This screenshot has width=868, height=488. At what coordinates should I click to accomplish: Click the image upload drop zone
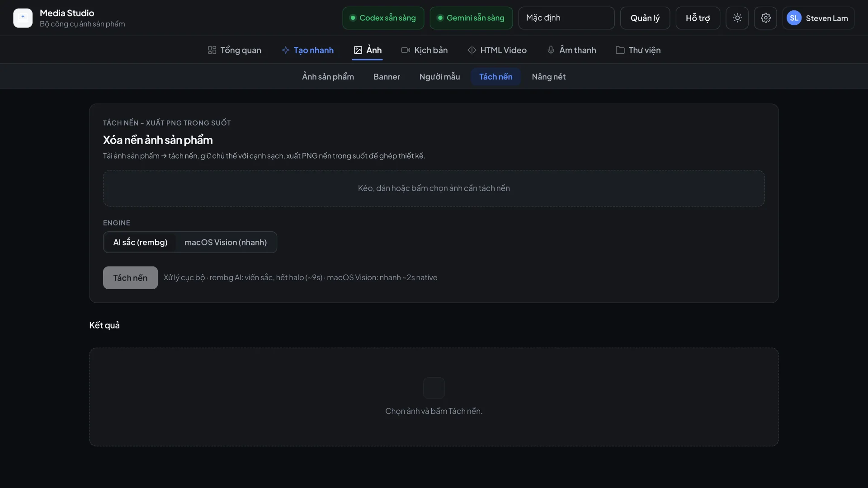[434, 188]
